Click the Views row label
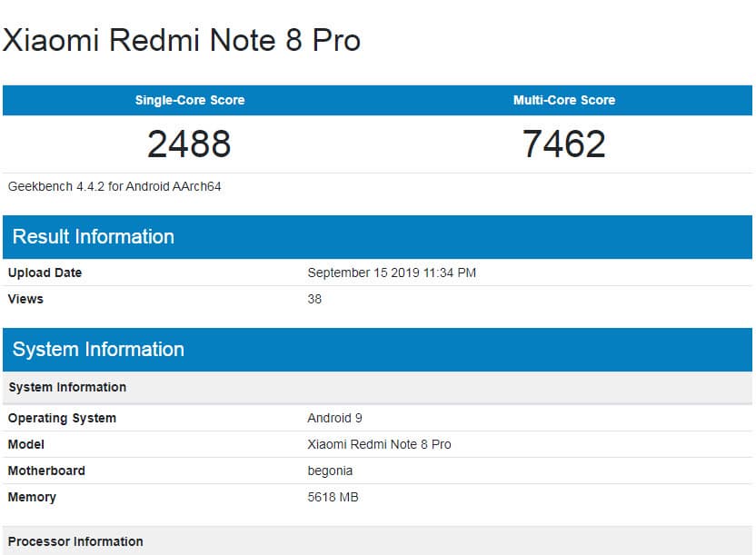756x555 pixels. pos(25,299)
